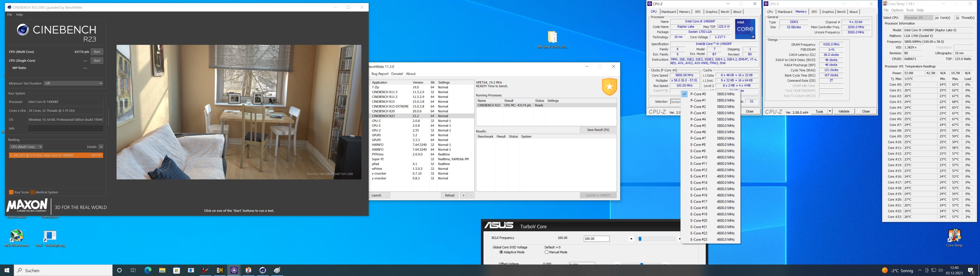Click Reload button in BenchMate
The height and width of the screenshot is (276, 980).
450,195
